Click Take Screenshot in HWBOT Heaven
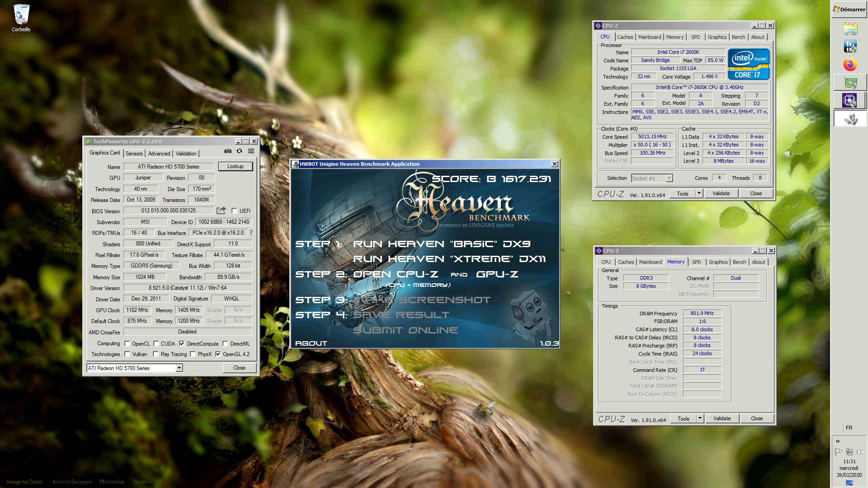 421,300
